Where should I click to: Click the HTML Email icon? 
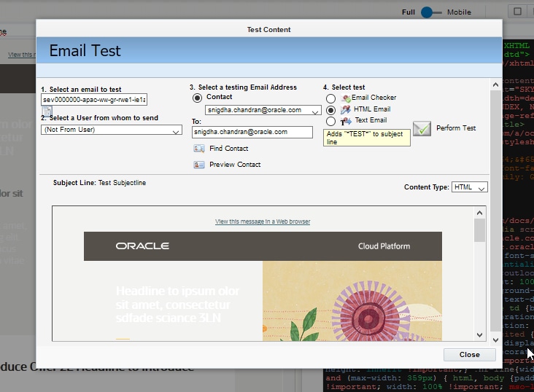point(346,109)
